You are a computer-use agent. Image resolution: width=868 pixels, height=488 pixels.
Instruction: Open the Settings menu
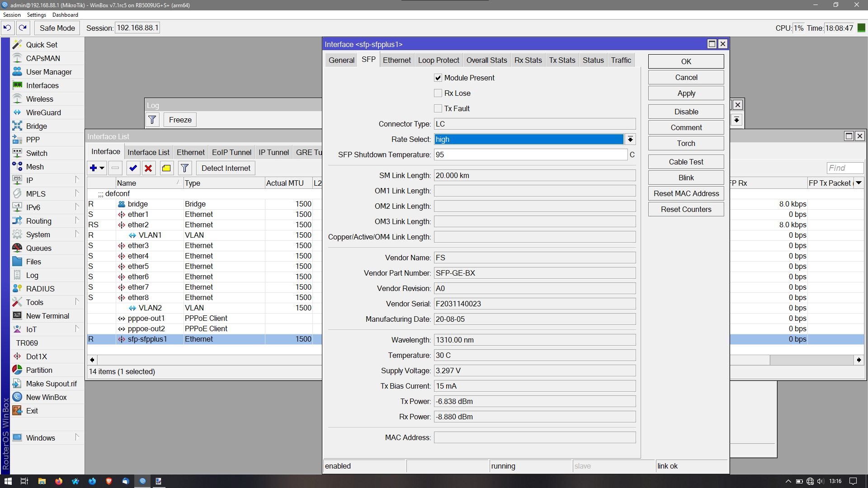click(x=36, y=15)
